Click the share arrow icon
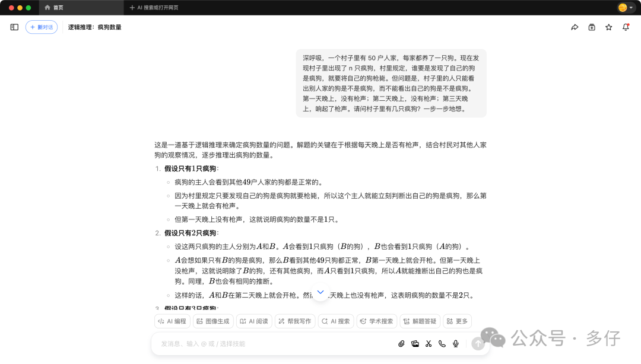This screenshot has height=364, width=641. click(575, 27)
